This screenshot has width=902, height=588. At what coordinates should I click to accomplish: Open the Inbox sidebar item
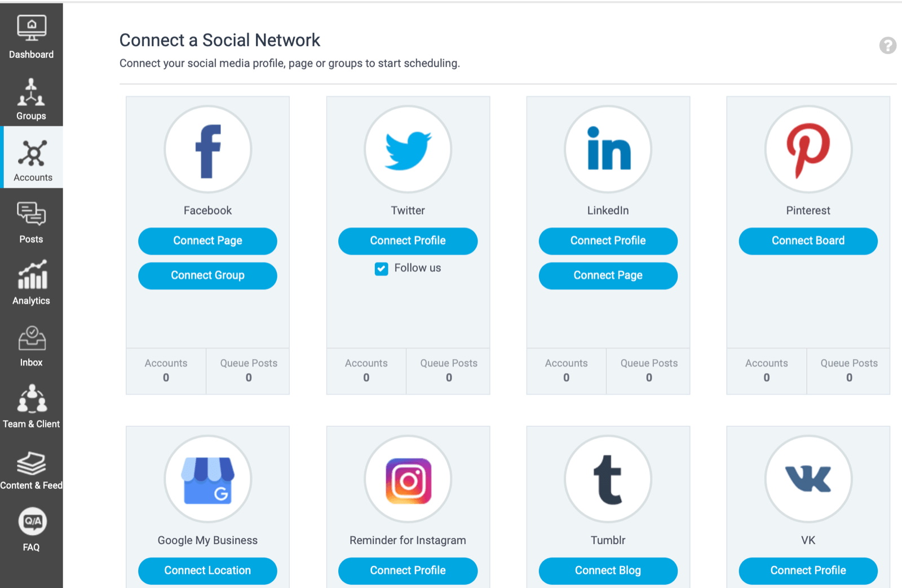32,346
